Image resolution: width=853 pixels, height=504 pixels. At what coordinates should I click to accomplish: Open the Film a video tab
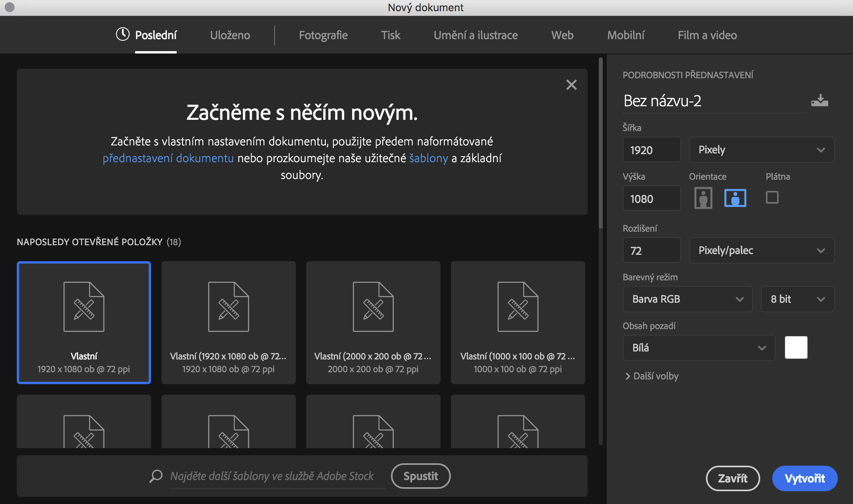[708, 35]
